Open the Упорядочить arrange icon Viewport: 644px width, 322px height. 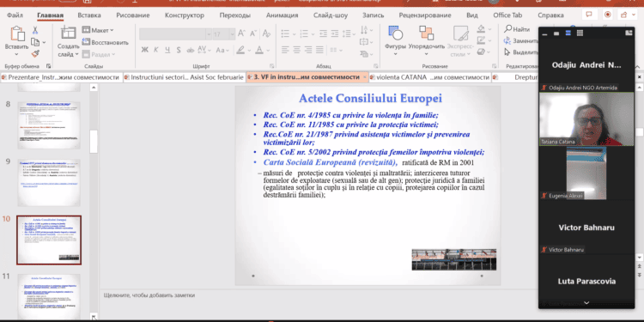pyautogui.click(x=426, y=33)
